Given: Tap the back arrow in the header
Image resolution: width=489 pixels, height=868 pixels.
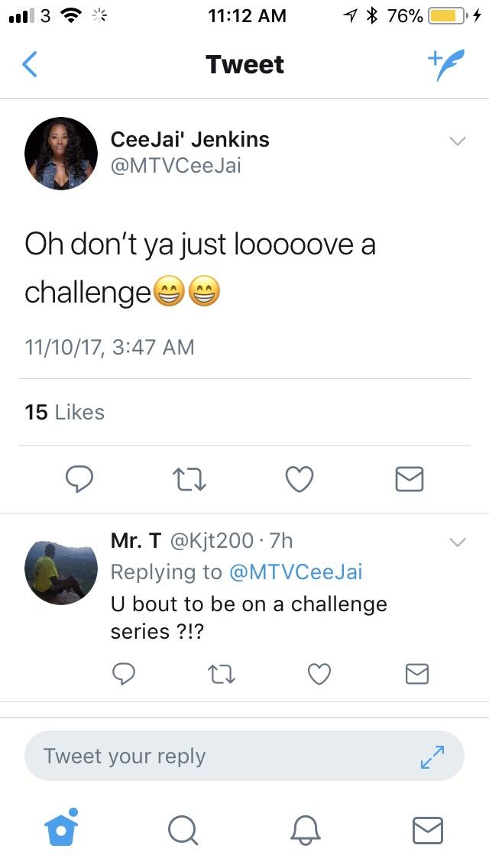Looking at the screenshot, I should [x=30, y=64].
